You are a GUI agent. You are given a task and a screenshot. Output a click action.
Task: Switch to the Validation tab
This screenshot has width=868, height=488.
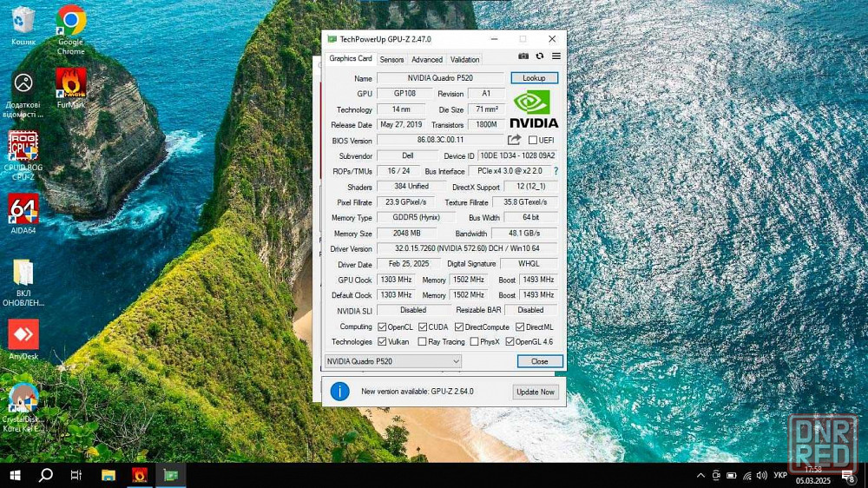(464, 59)
